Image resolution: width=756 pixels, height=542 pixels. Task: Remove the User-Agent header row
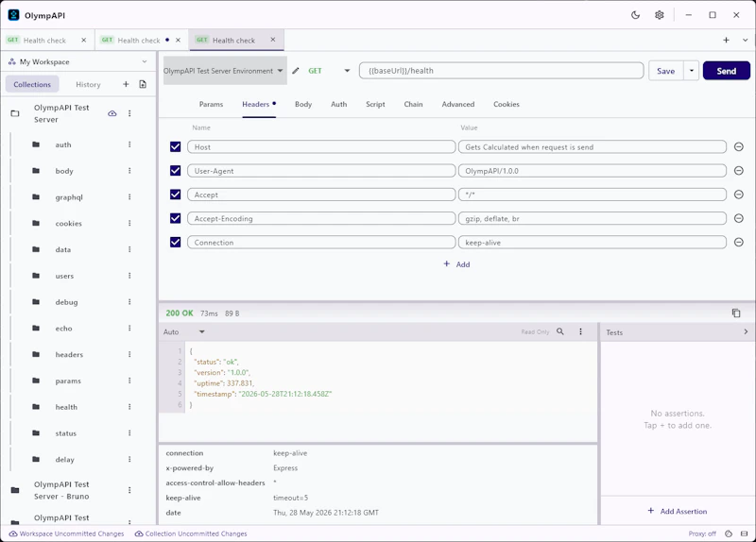point(738,171)
